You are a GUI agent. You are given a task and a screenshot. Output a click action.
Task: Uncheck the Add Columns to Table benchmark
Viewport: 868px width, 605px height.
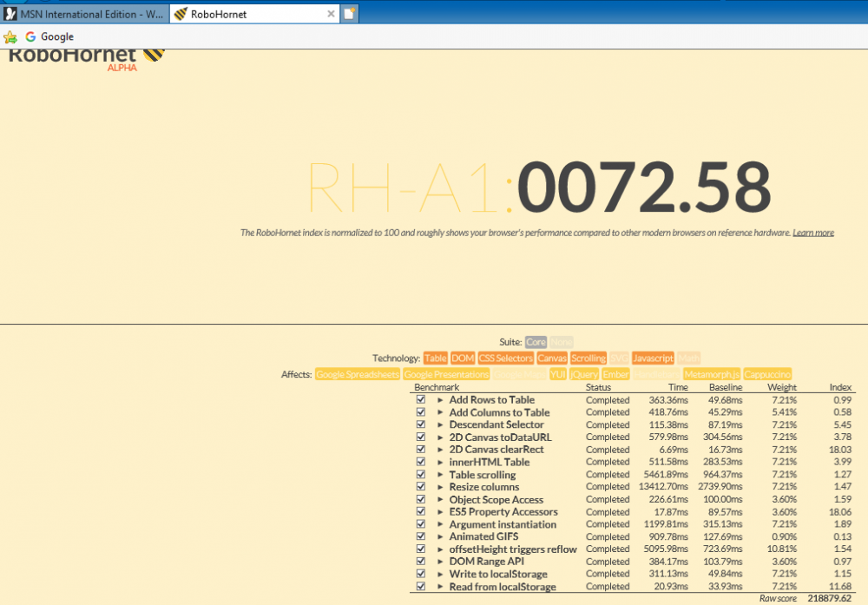pyautogui.click(x=421, y=411)
